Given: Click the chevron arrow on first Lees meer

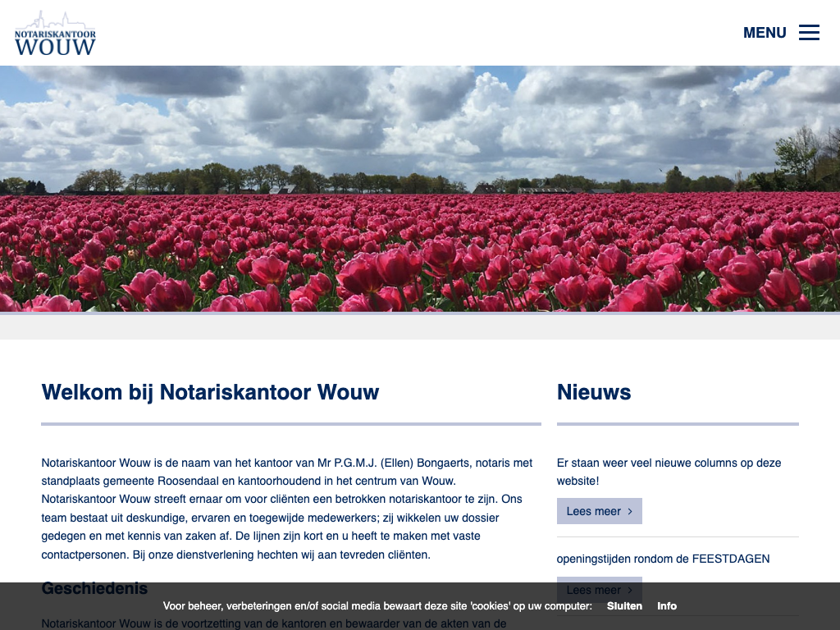Looking at the screenshot, I should (630, 511).
